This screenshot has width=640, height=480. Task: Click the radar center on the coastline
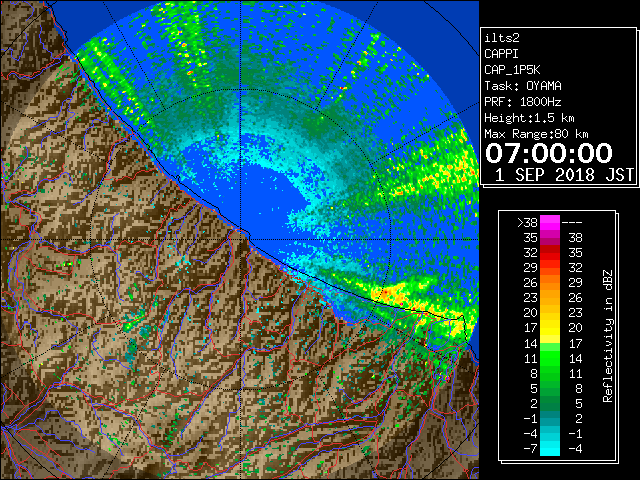[241, 239]
